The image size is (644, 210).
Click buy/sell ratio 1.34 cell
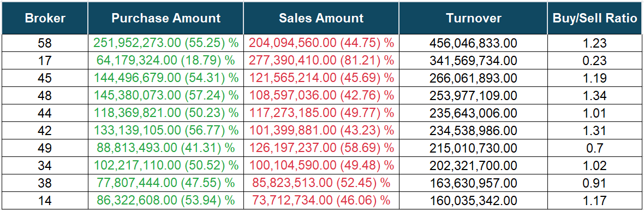(595, 96)
